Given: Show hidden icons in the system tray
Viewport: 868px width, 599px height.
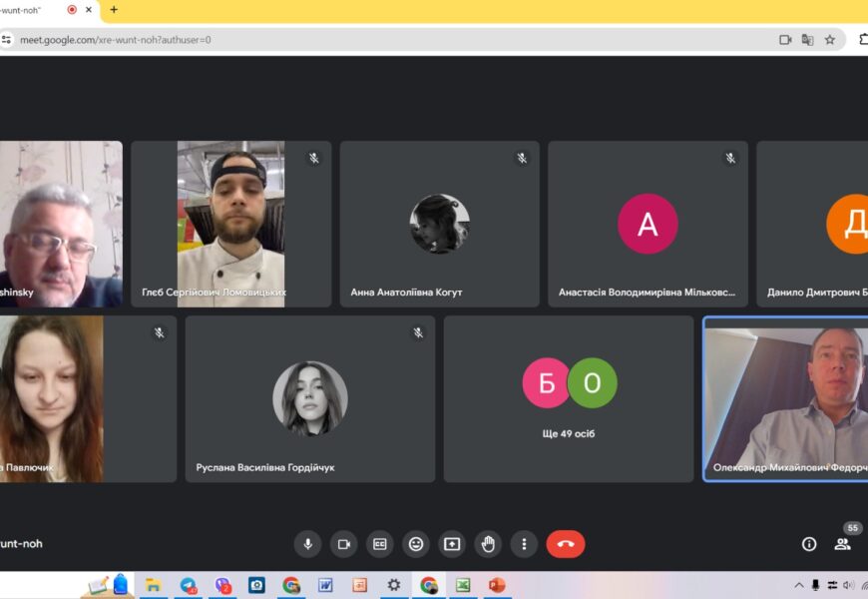Looking at the screenshot, I should pos(798,585).
